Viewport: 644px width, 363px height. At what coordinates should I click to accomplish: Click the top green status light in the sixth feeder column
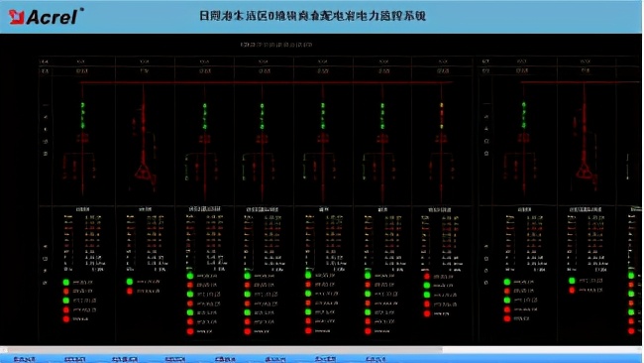(x=368, y=275)
